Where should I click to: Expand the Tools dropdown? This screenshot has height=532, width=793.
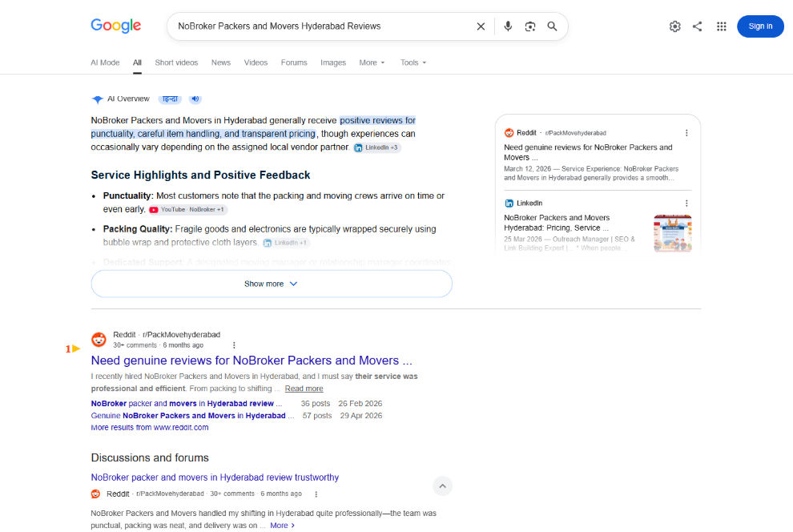(413, 62)
